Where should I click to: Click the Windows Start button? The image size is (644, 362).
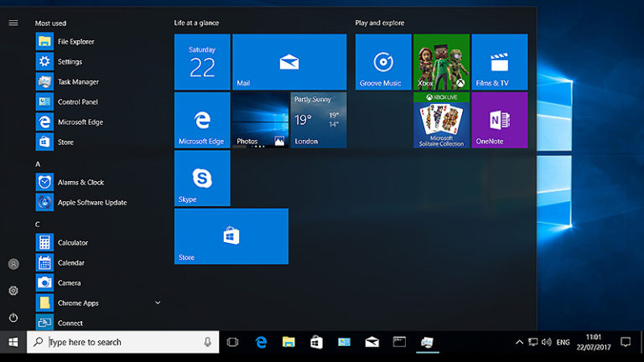tap(13, 342)
